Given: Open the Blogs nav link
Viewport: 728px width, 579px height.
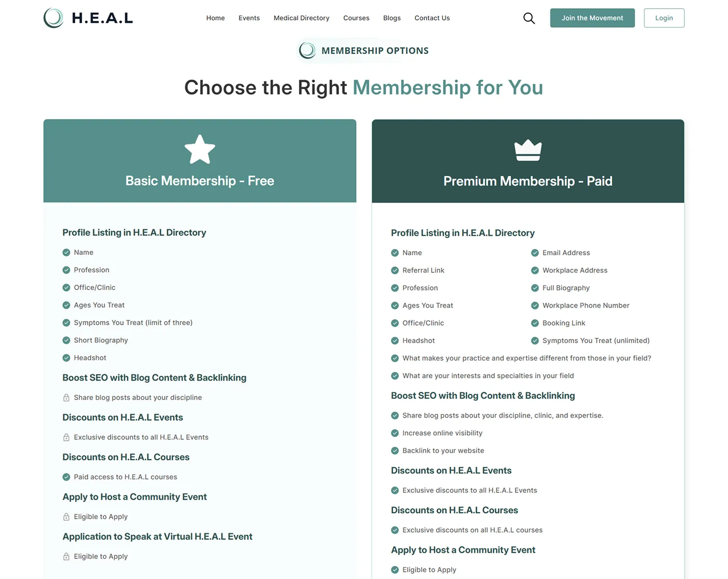Looking at the screenshot, I should pos(392,18).
